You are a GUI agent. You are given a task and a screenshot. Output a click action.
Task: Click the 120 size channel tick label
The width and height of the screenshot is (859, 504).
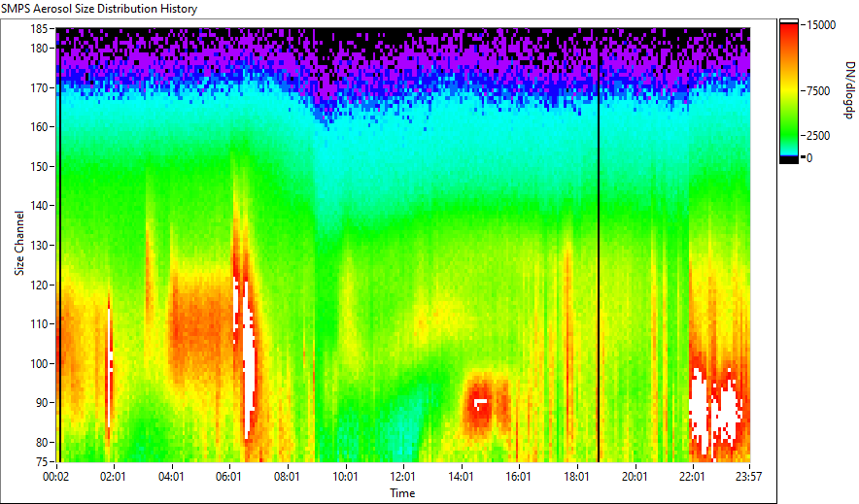click(38, 286)
